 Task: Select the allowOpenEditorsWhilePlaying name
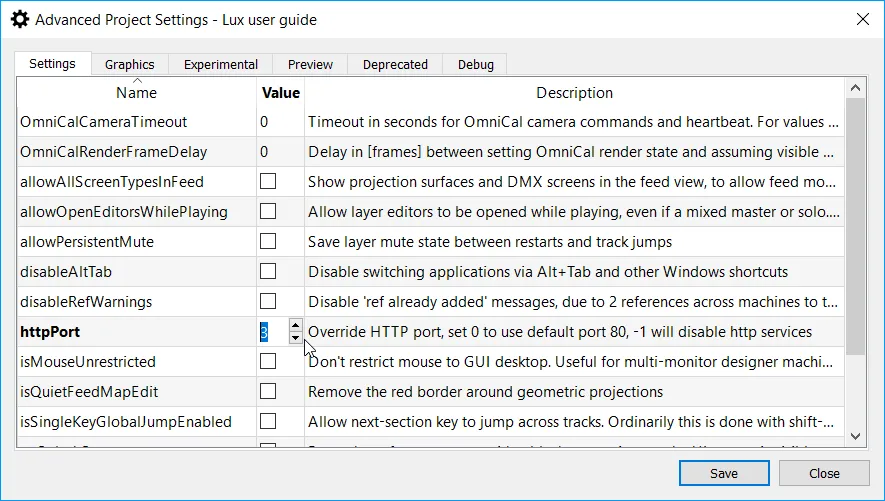(x=124, y=212)
